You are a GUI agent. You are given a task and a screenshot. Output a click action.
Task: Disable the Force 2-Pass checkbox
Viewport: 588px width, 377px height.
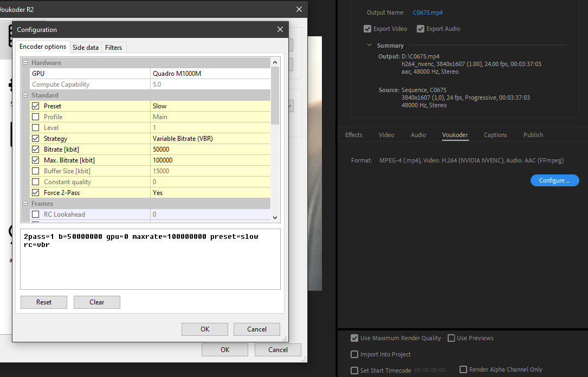36,193
